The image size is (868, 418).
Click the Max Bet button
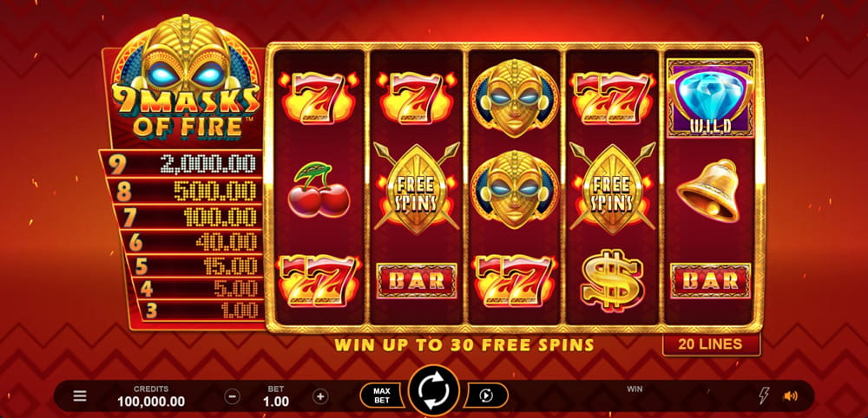coord(381,395)
